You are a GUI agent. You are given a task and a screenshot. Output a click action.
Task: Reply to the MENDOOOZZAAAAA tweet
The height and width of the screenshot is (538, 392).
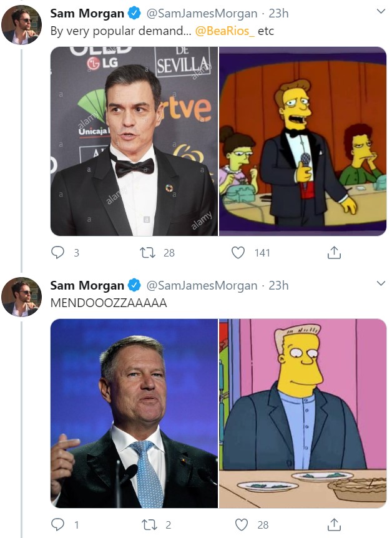tap(58, 525)
